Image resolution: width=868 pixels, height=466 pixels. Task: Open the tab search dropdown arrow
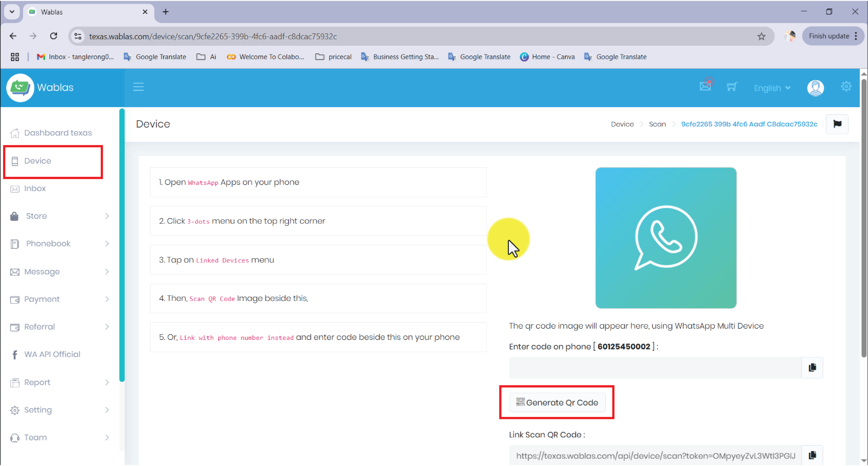coord(12,12)
